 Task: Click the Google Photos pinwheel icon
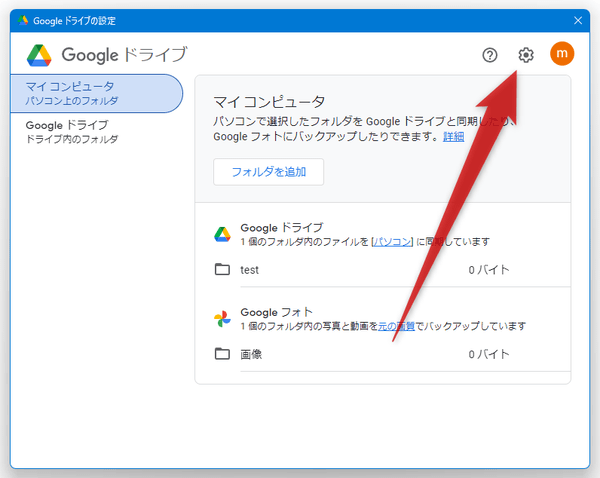[x=222, y=319]
